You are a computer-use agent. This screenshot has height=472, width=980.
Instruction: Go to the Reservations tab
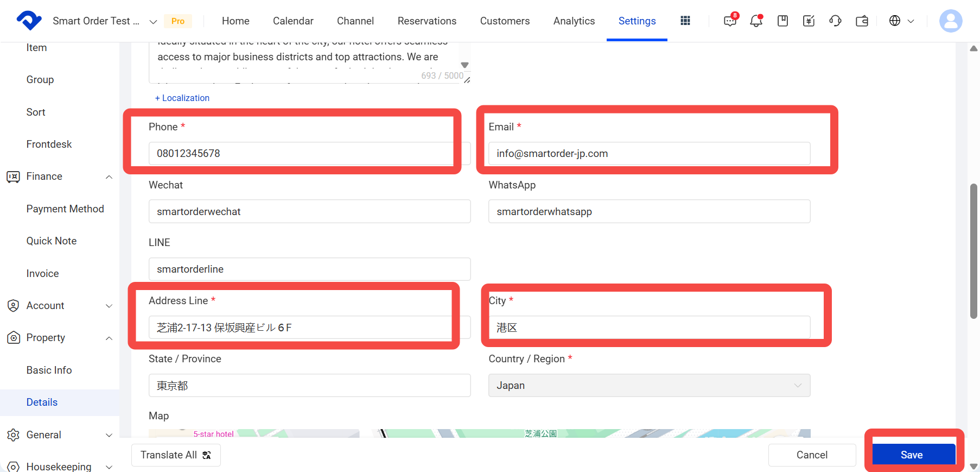point(427,21)
